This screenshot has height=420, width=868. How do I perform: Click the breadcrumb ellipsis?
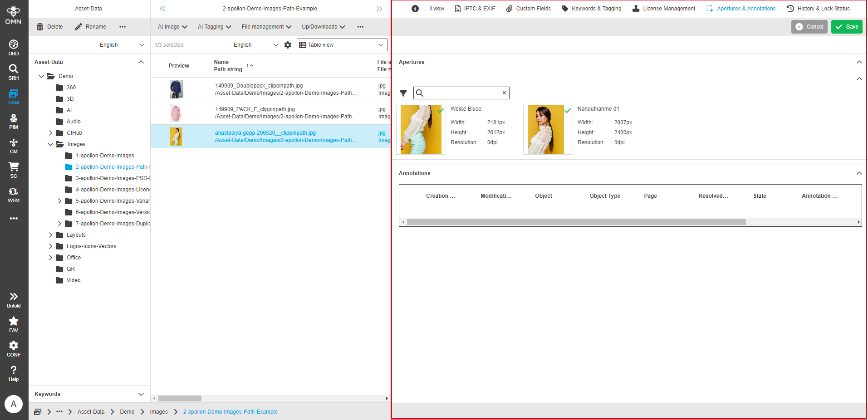(x=59, y=412)
